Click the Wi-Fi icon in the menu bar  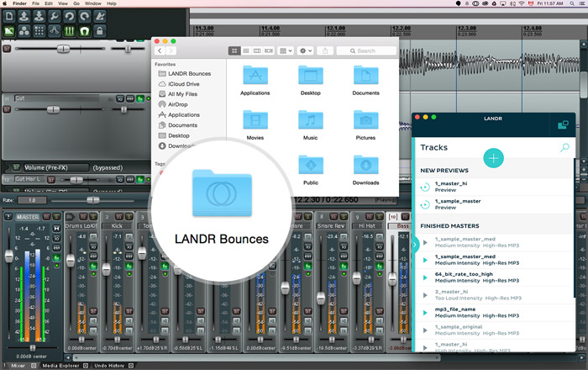click(x=522, y=3)
